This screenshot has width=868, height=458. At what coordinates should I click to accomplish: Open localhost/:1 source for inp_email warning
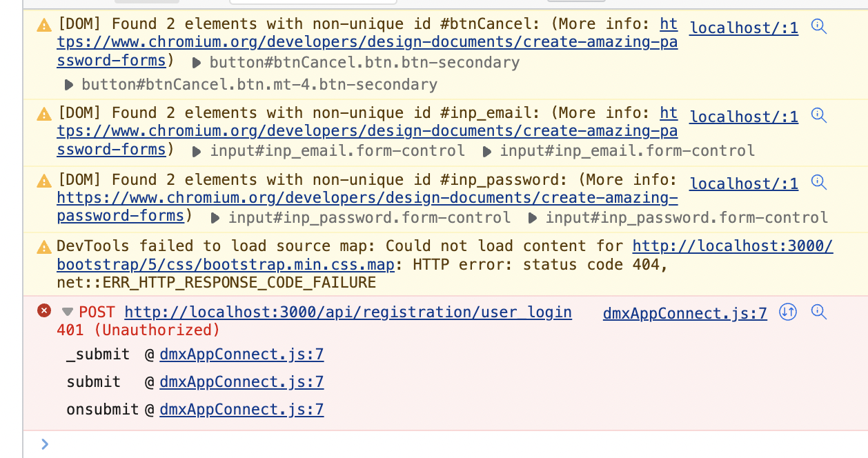744,117
